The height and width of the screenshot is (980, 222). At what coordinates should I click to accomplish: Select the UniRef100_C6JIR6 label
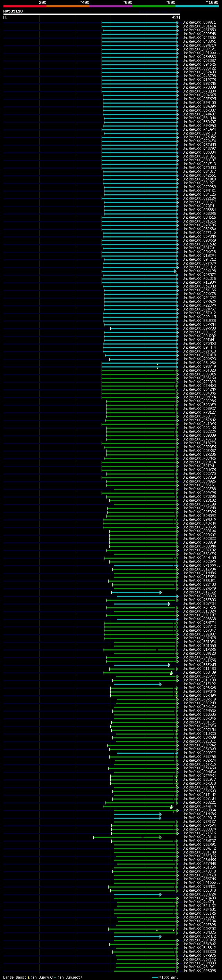click(x=199, y=913)
